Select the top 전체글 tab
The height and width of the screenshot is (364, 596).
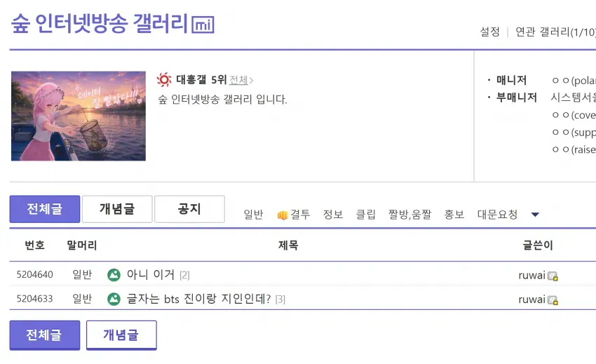tap(45, 209)
